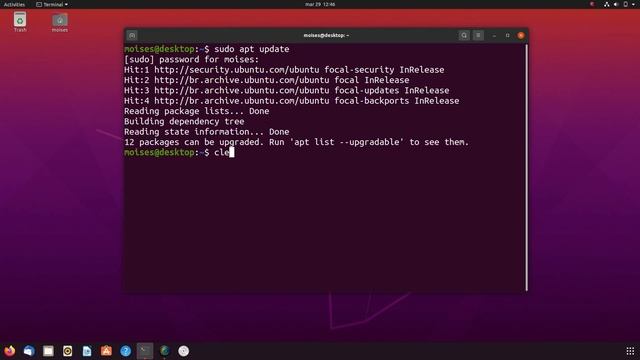Click the 'sudo apt update' command text
This screenshot has height=360, width=640.
click(252, 49)
